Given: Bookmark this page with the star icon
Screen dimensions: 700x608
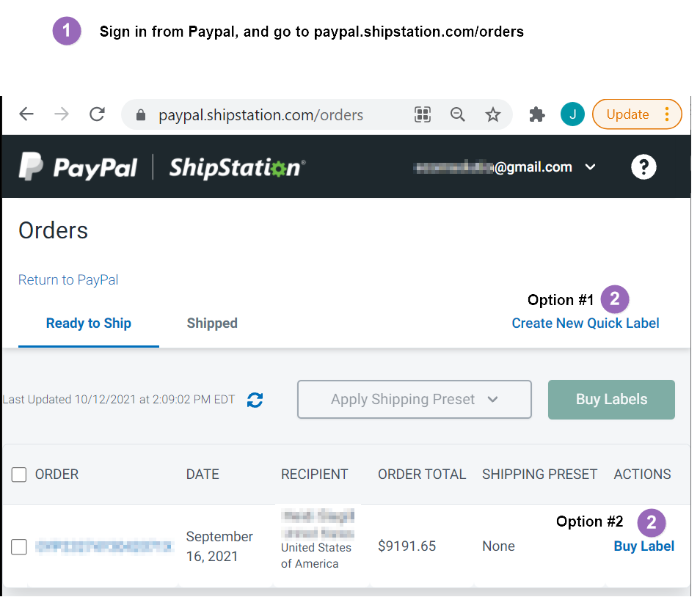Looking at the screenshot, I should click(x=493, y=114).
